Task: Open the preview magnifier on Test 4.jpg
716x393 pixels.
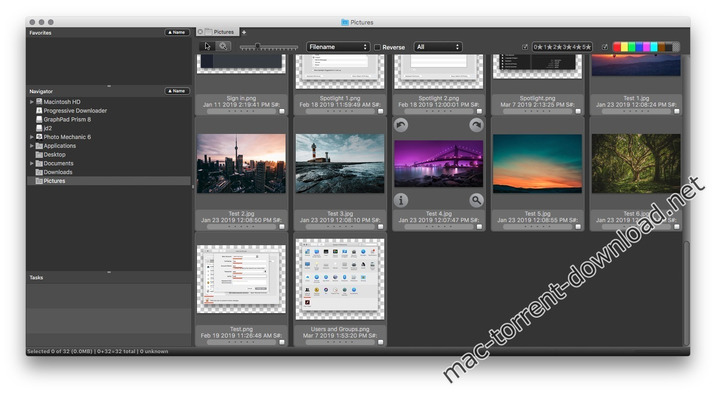Action: tap(476, 200)
